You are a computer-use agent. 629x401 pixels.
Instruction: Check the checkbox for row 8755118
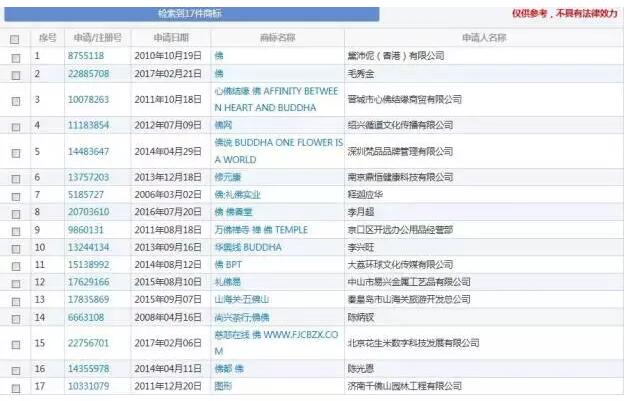point(16,58)
